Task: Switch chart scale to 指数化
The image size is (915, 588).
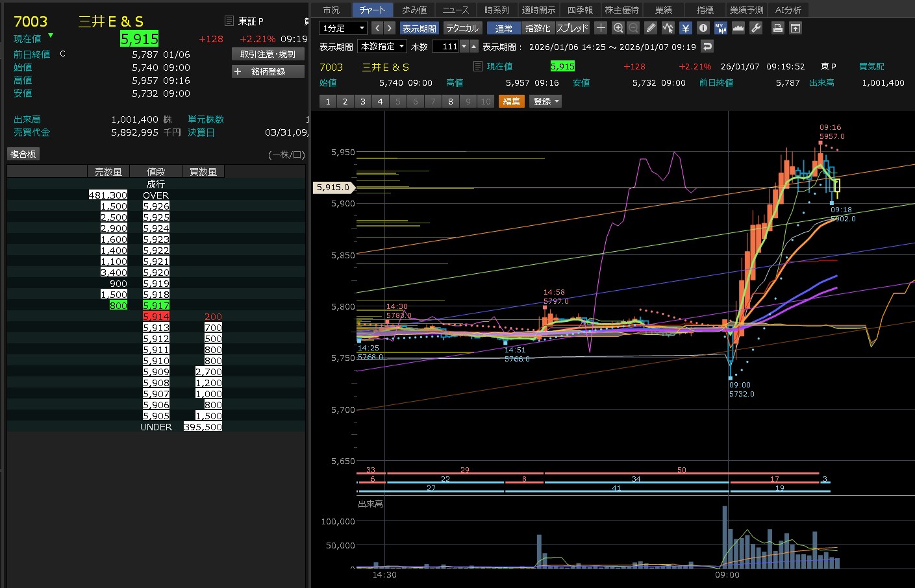Action: pos(537,28)
